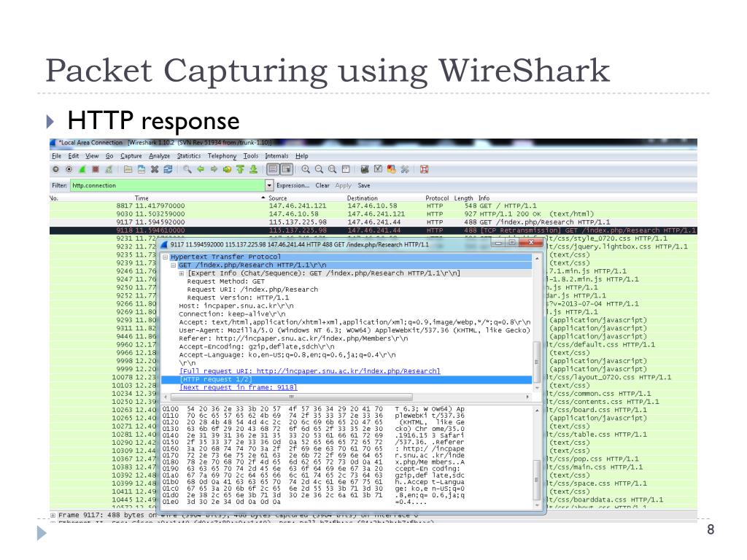Edit display filter icon
Image resolution: width=747 pixels, height=560 pixels.
click(378, 169)
